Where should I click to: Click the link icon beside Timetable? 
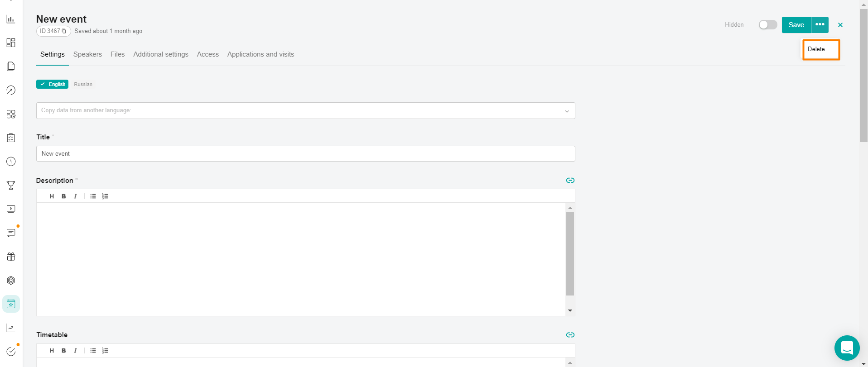570,335
